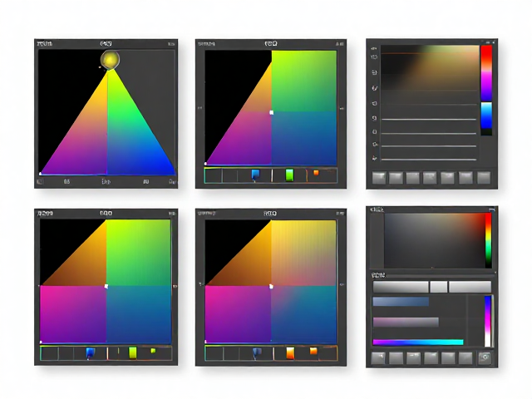This screenshot has height=399, width=532.
Task: Click the teal-blue quadrant in the bottom-left panel
Action: 139,314
